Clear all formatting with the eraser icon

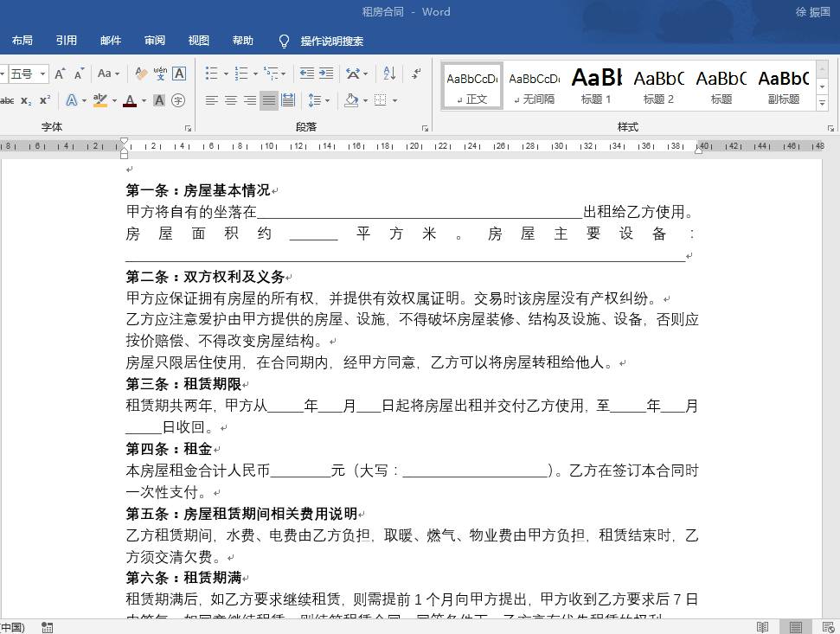pyautogui.click(x=141, y=74)
